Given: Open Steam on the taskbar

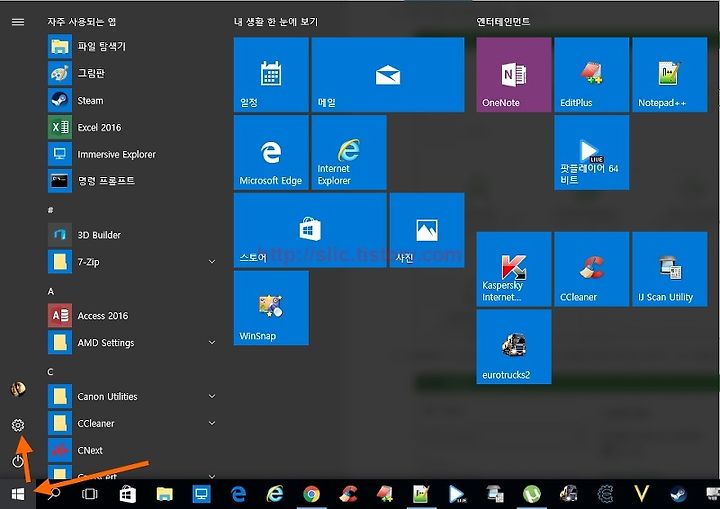Looking at the screenshot, I should [678, 494].
